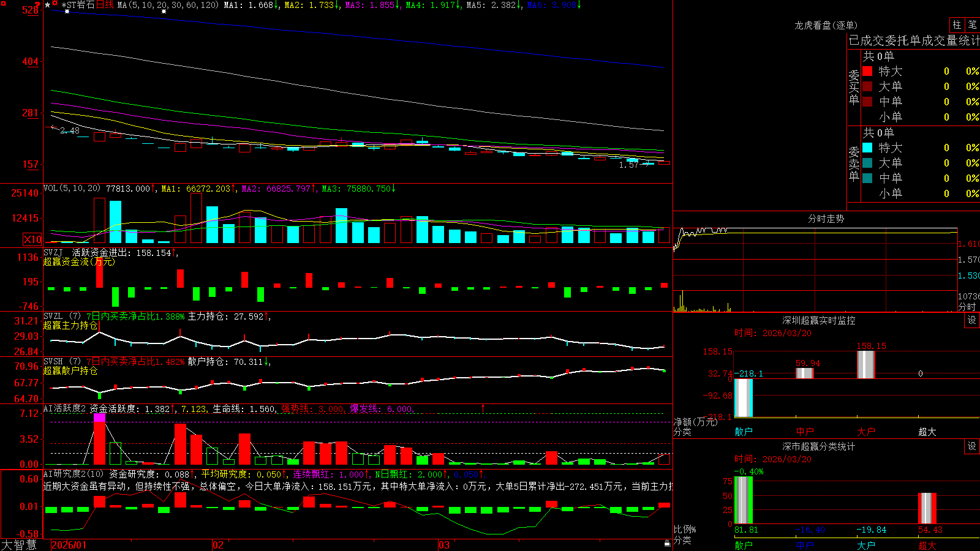
Task: Open the MA(5,10,20,30,60,120) indicator parameters
Action: tap(168, 5)
